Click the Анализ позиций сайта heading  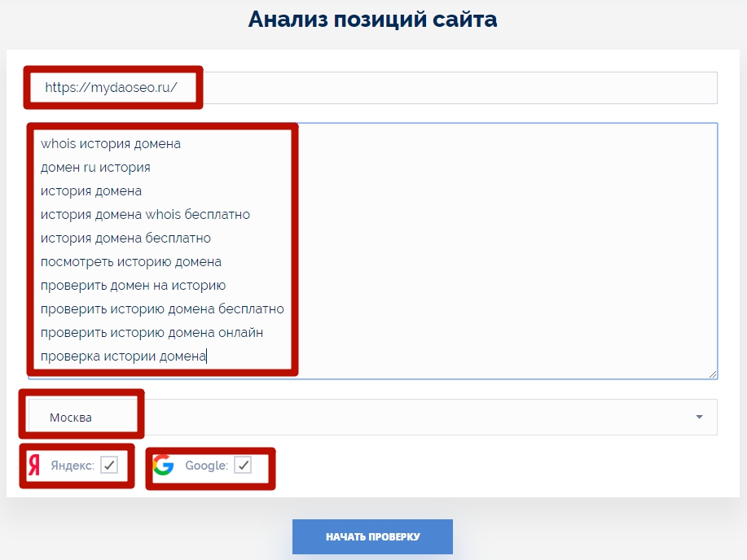[x=372, y=20]
